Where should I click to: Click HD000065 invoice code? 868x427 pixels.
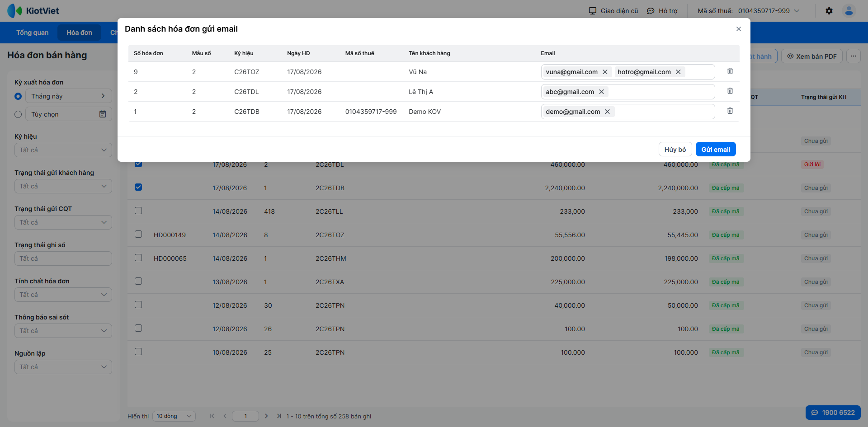click(x=170, y=258)
